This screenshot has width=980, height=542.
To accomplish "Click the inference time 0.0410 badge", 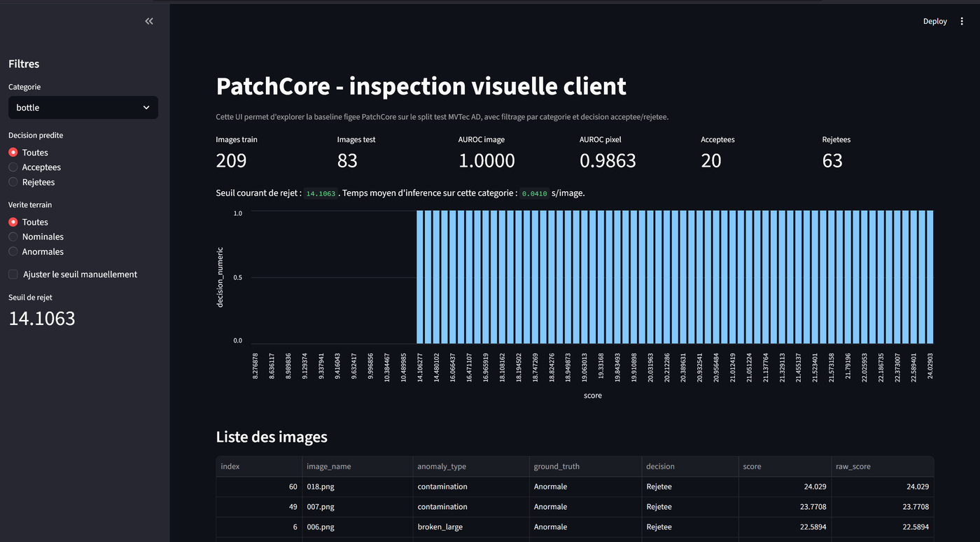I will [535, 193].
